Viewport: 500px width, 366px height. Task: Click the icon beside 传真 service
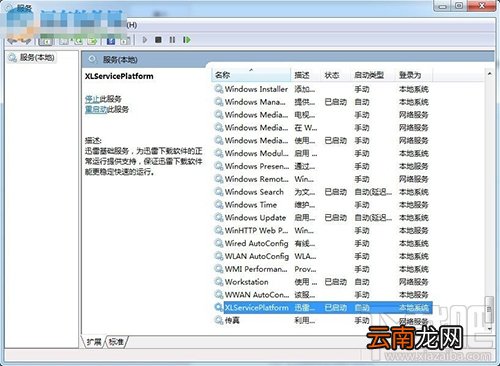pyautogui.click(x=219, y=320)
